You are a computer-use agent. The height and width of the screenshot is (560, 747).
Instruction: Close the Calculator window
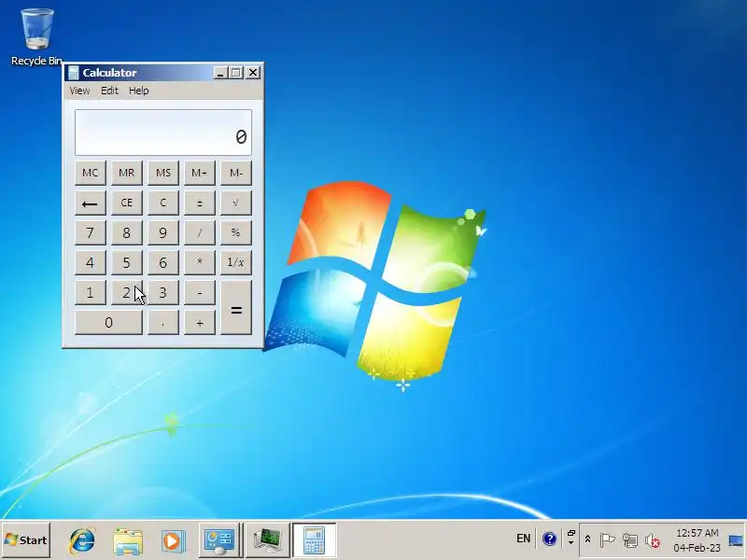pos(253,73)
